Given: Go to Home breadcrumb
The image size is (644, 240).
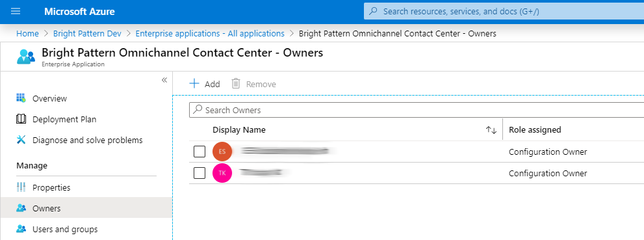Looking at the screenshot, I should pyautogui.click(x=27, y=34).
